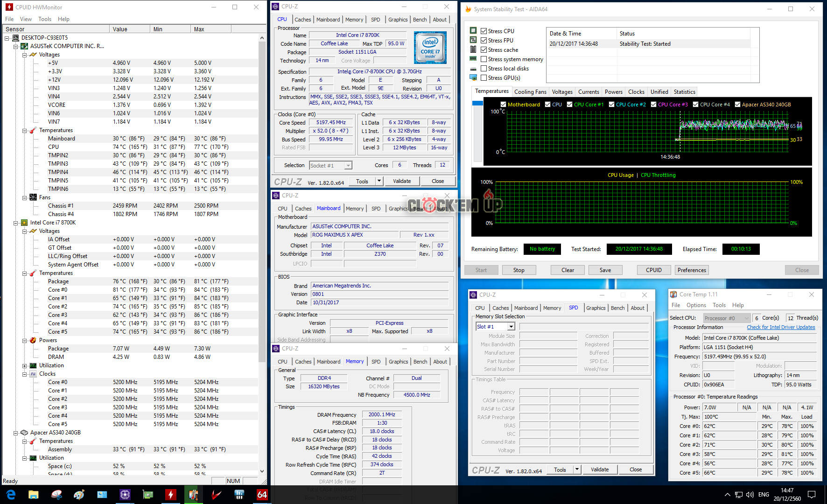This screenshot has height=504, width=827.
Task: Open Microsoft Edge from the taskbar
Action: click(x=11, y=494)
